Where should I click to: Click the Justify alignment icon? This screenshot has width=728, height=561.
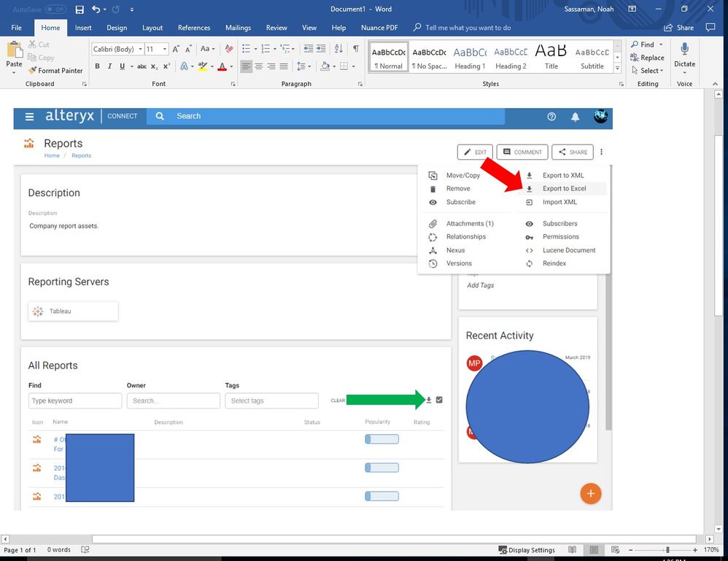coord(283,66)
